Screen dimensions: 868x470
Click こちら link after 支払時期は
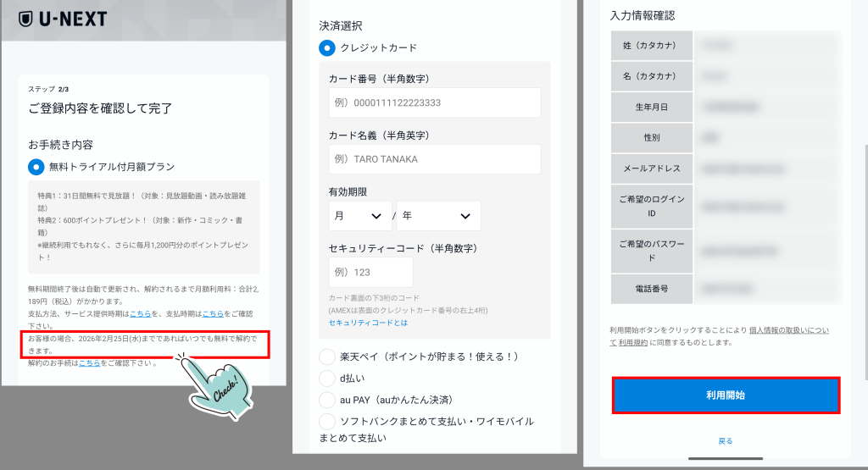pyautogui.click(x=212, y=313)
